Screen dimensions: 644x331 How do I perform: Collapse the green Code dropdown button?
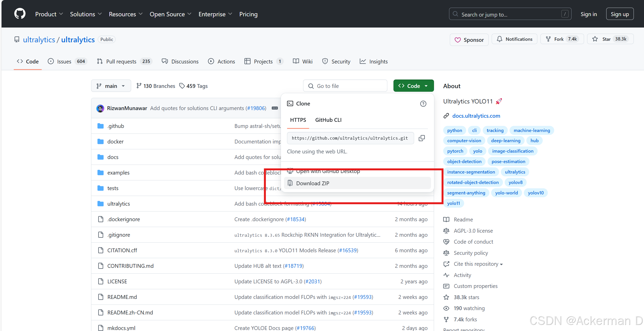point(413,86)
